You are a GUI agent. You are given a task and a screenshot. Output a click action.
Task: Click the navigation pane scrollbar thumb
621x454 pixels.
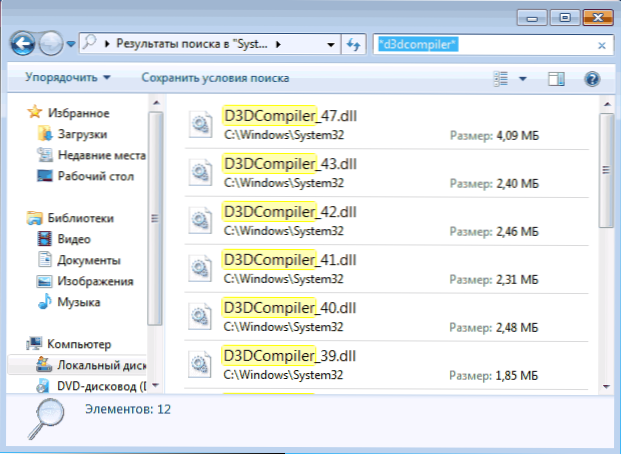[155, 218]
